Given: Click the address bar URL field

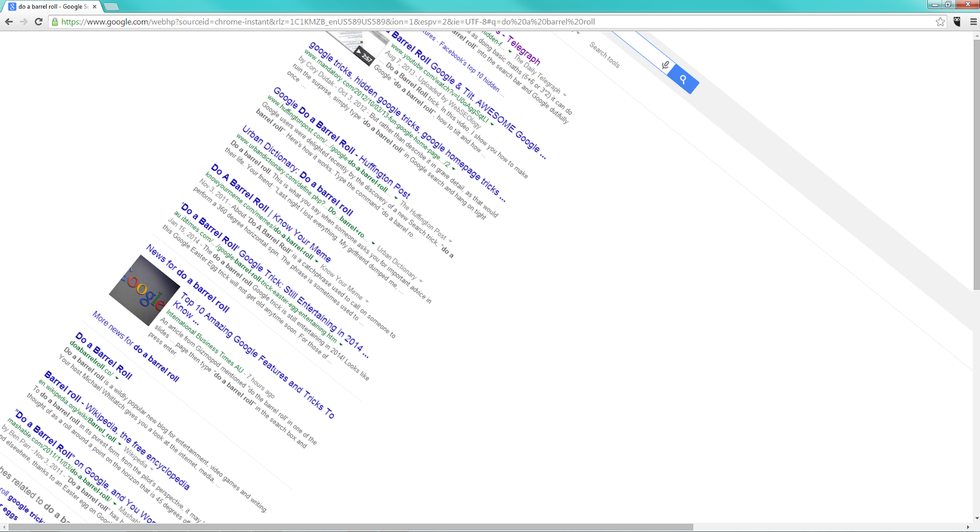Looking at the screenshot, I should tap(496, 21).
